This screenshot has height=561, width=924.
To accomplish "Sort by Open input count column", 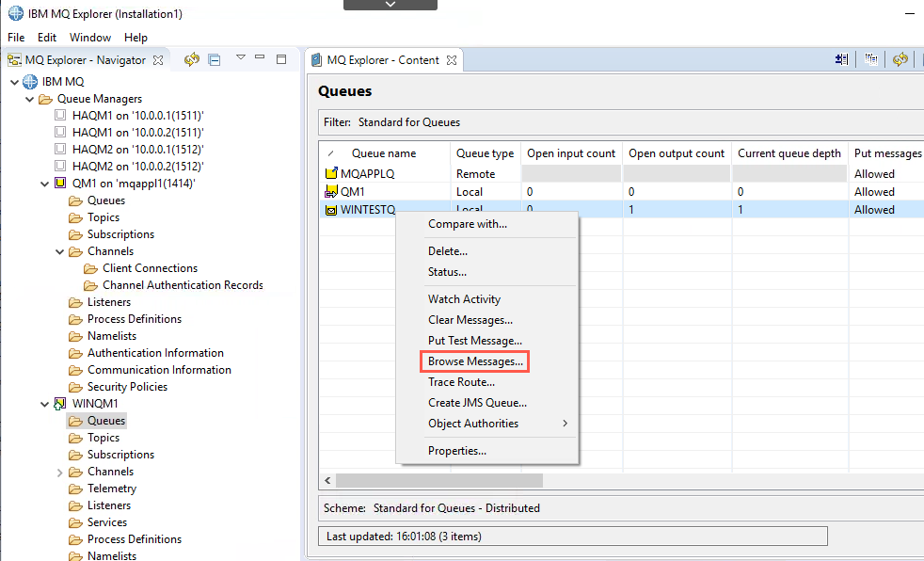I will (571, 153).
